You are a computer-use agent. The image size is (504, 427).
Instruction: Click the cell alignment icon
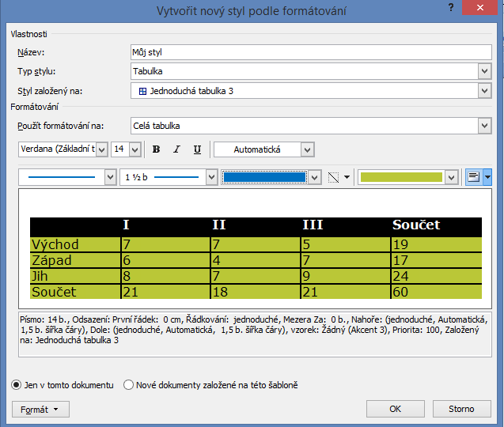click(473, 177)
